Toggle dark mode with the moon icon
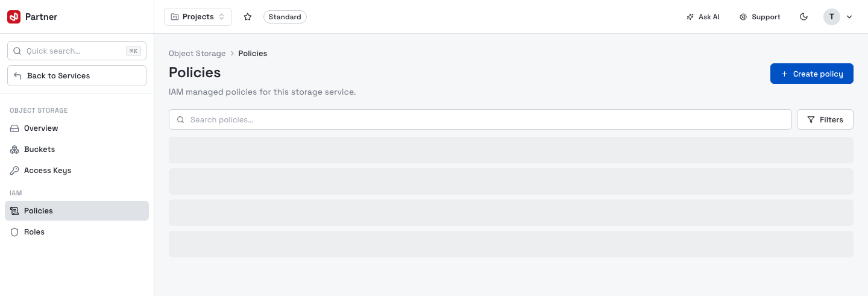This screenshot has width=868, height=296. coord(804,17)
